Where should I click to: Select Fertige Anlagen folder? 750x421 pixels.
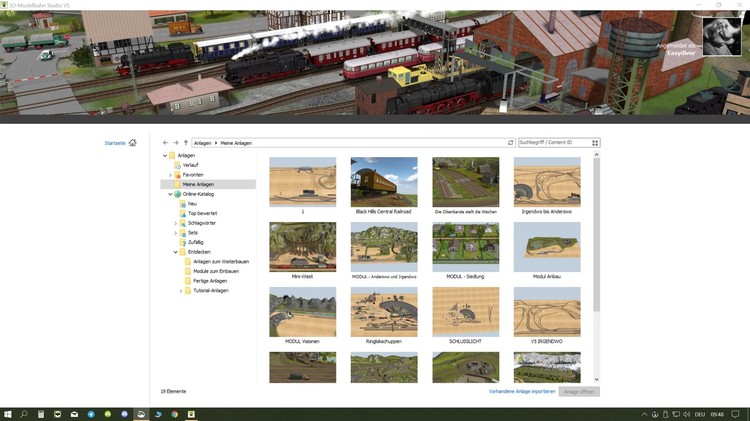pyautogui.click(x=210, y=281)
